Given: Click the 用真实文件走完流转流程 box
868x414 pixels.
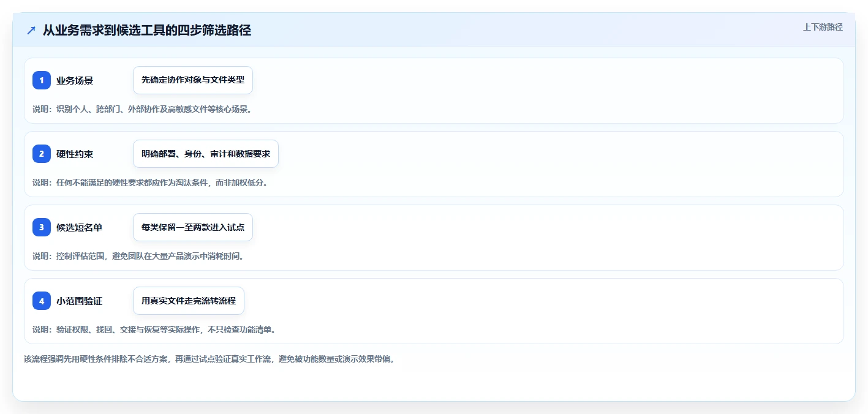Looking at the screenshot, I should coord(189,301).
